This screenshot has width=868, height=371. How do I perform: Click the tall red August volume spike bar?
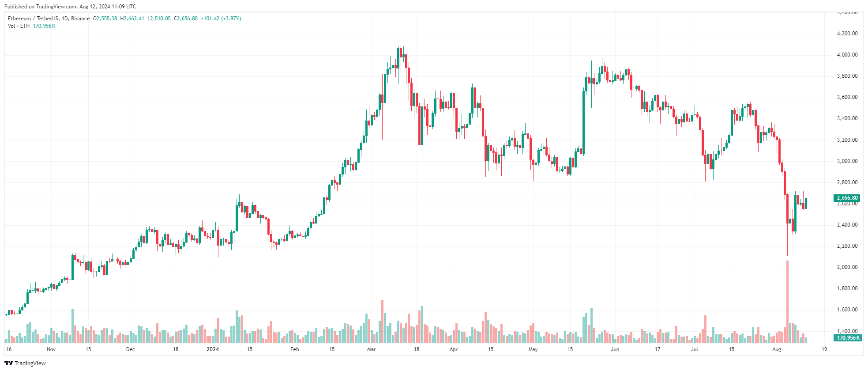[x=787, y=302]
